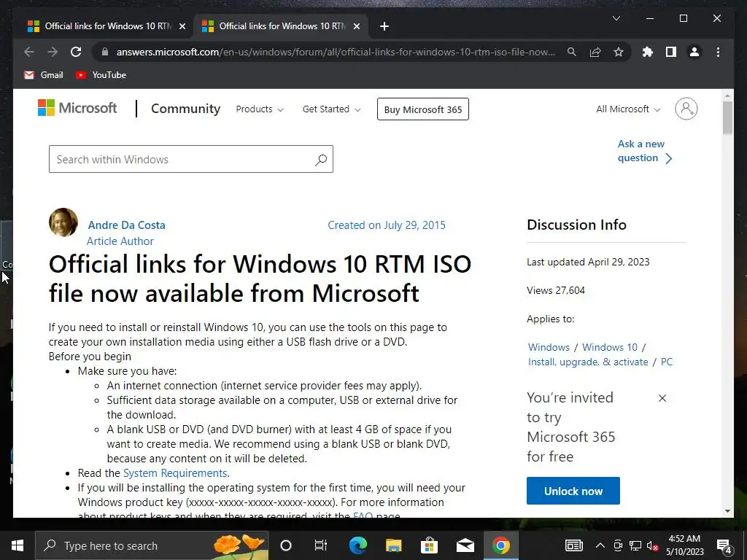The height and width of the screenshot is (560, 747).
Task: Click author profile photo
Action: pos(63,222)
